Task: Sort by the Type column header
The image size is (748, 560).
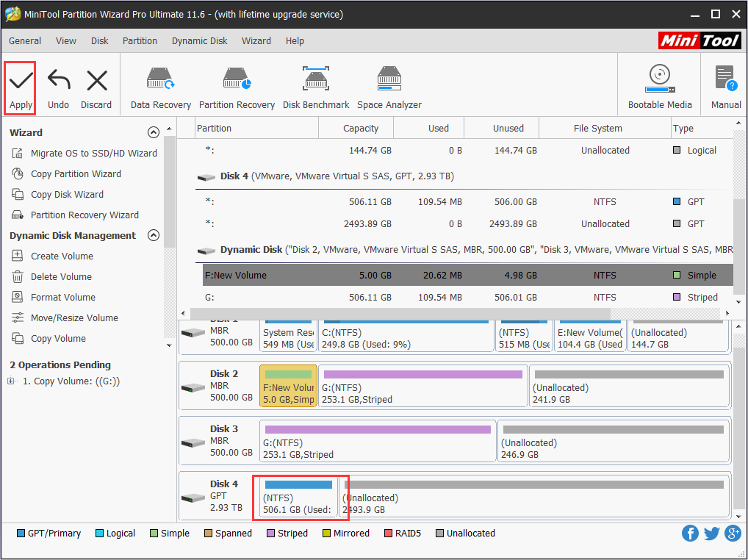Action: [x=701, y=129]
